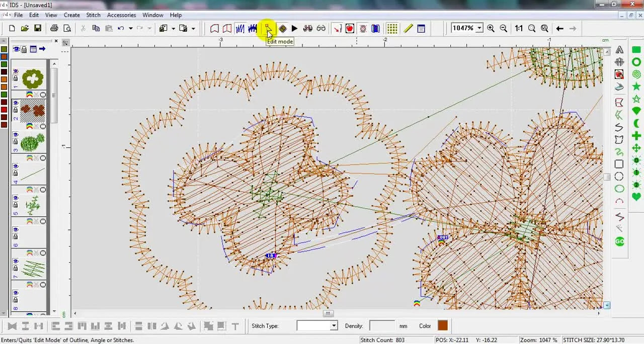Select the top green palette color

pos(4,49)
